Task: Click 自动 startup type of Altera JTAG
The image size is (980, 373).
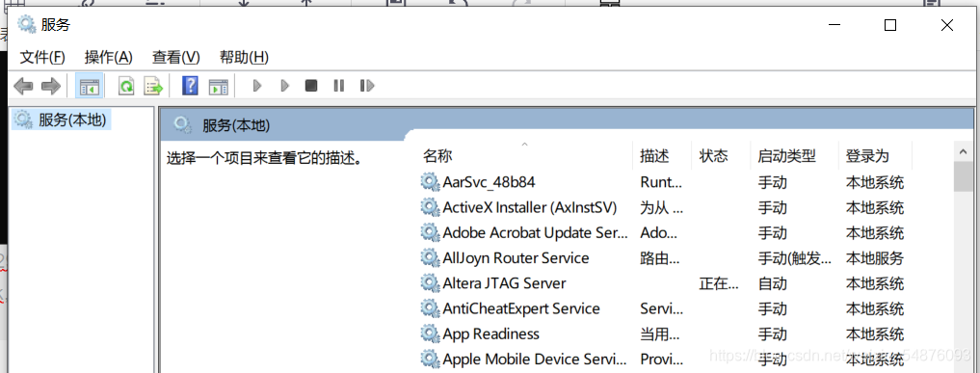Action: point(773,283)
